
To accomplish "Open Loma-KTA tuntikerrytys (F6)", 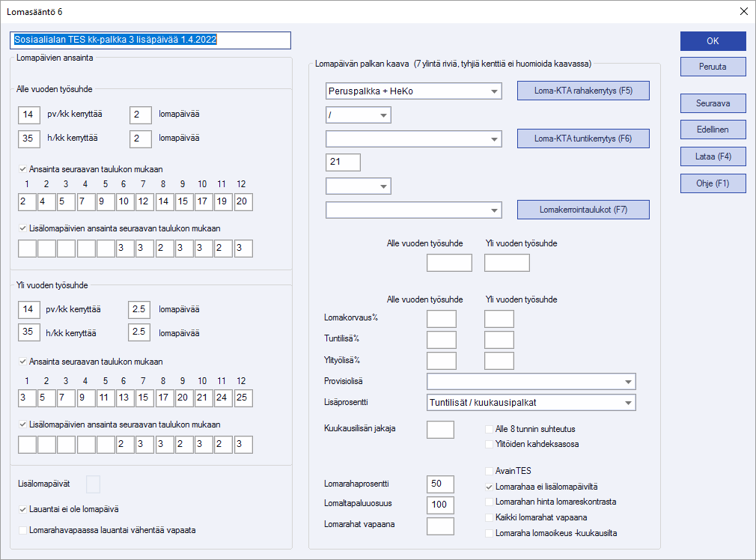I will [583, 139].
